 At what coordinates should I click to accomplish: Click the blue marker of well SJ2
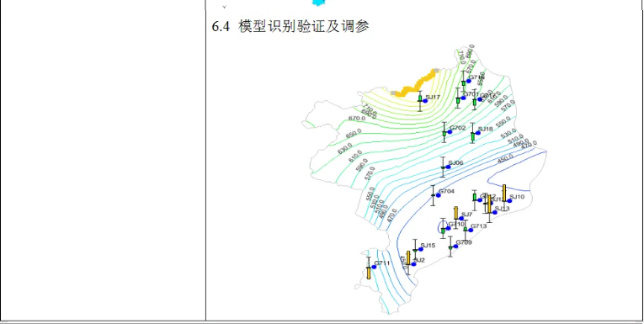pyautogui.click(x=413, y=264)
